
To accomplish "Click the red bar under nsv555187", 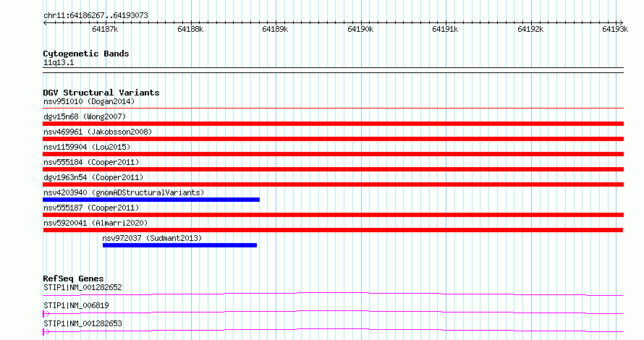I will 333,215.
